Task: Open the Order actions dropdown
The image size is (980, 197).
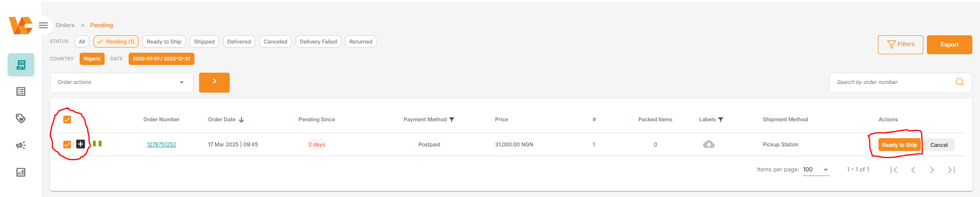Action: [121, 82]
